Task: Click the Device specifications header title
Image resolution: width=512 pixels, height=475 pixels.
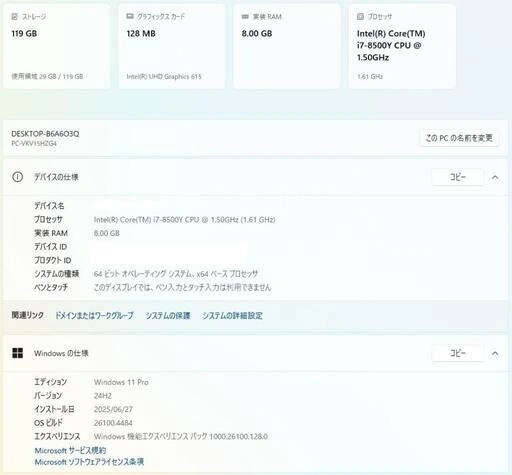Action: [56, 177]
